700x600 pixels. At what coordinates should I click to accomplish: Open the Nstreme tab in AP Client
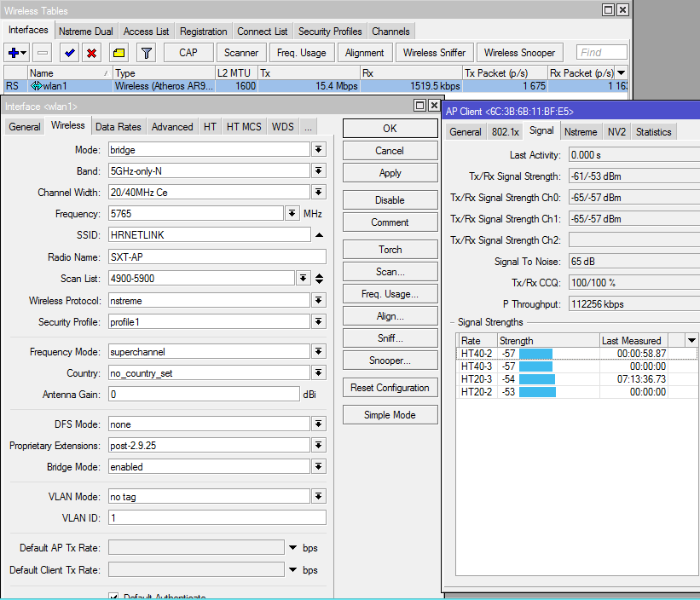[580, 132]
